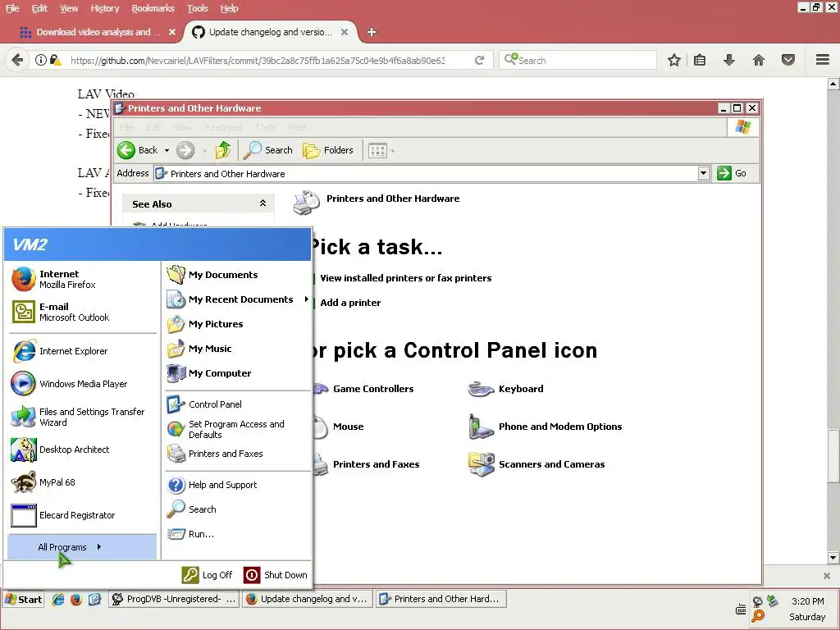Toggle the Folders pane button

pyautogui.click(x=328, y=151)
